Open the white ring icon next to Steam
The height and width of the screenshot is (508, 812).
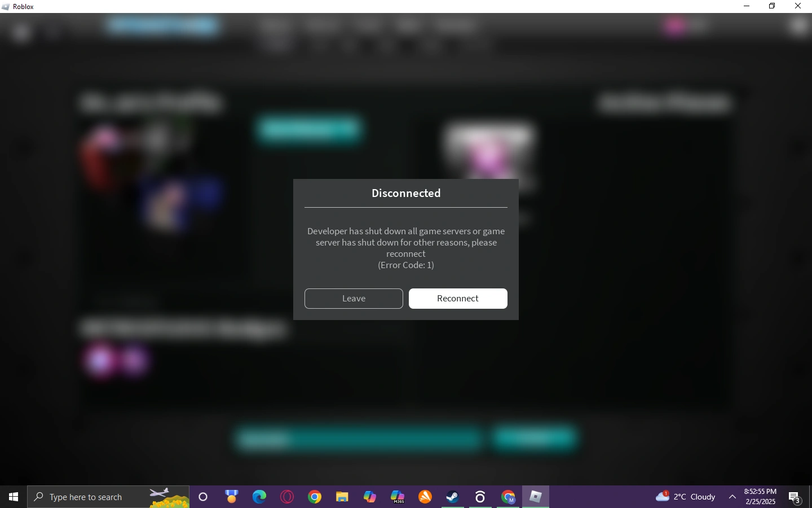[481, 497]
